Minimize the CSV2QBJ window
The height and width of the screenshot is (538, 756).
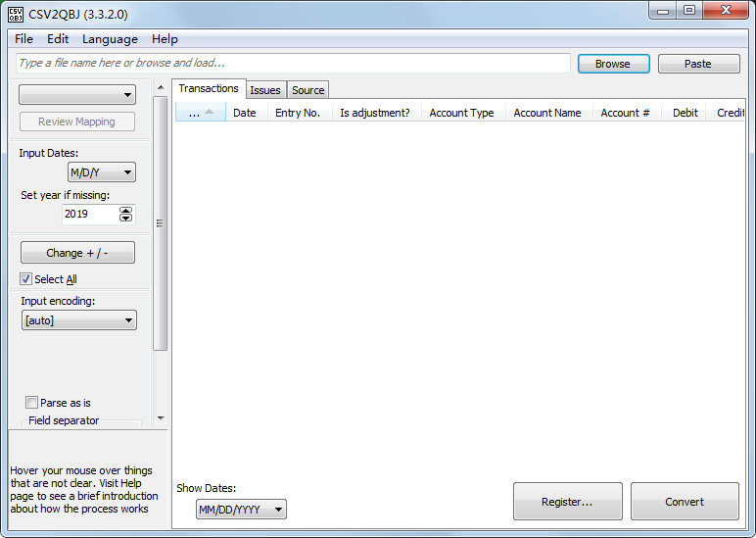663,11
